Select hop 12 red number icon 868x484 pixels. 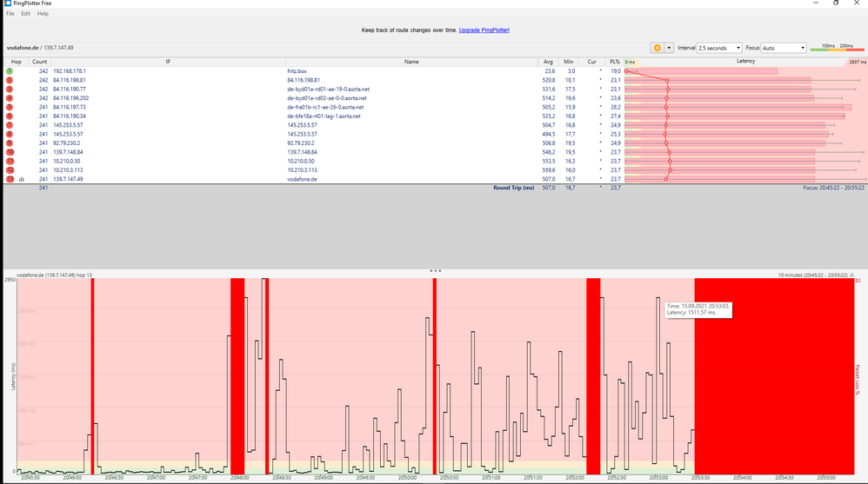[x=10, y=170]
